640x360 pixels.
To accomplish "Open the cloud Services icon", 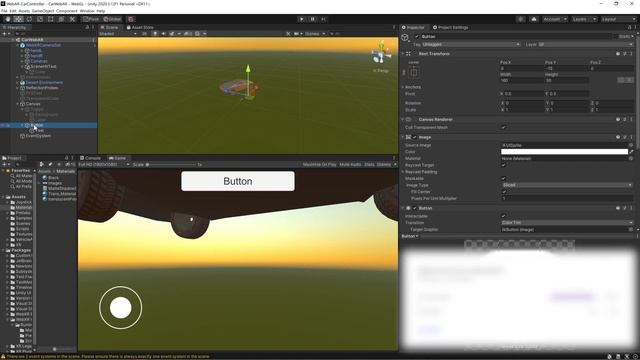I will [534, 19].
